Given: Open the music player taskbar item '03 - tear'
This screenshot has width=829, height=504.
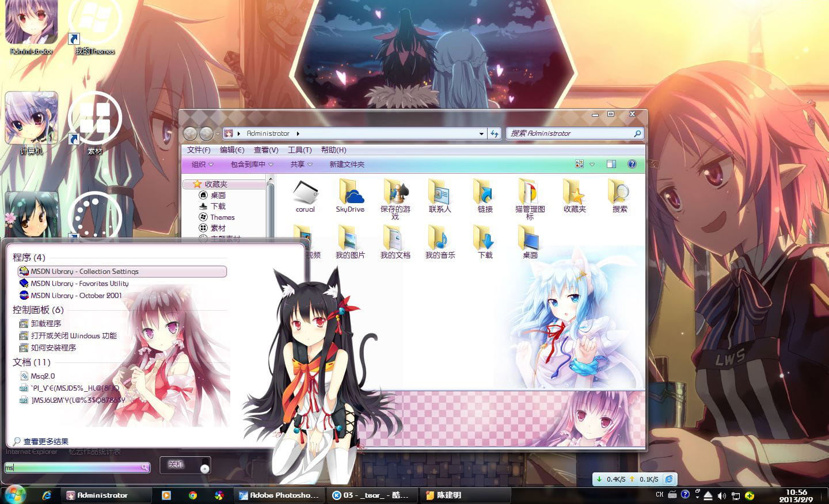Looking at the screenshot, I should tap(371, 495).
